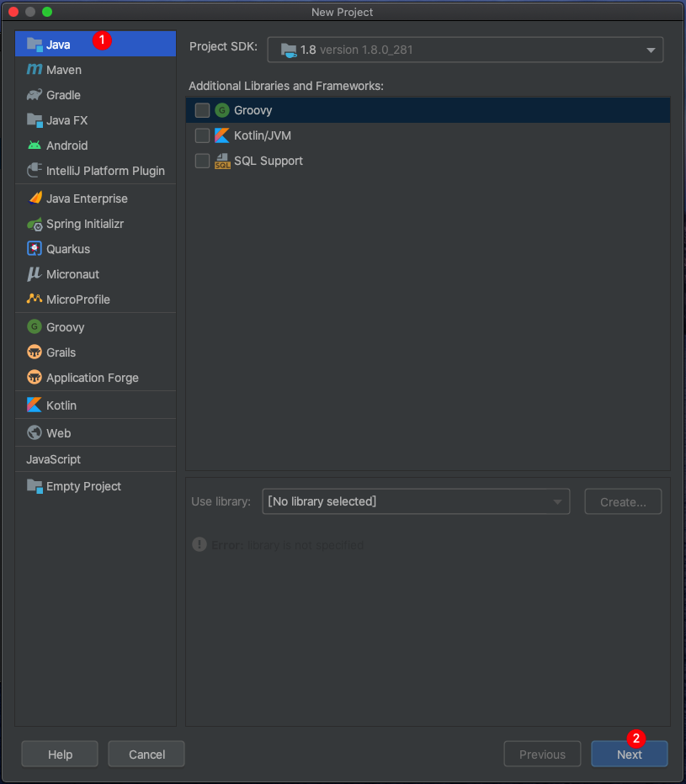Image resolution: width=686 pixels, height=784 pixels.
Task: Close the New Project dialog
Action: (x=13, y=12)
